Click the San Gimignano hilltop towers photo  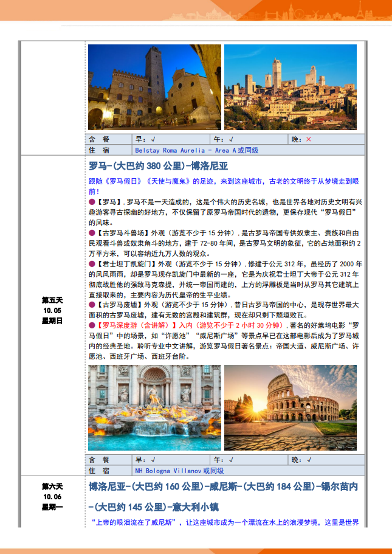[x=291, y=88]
